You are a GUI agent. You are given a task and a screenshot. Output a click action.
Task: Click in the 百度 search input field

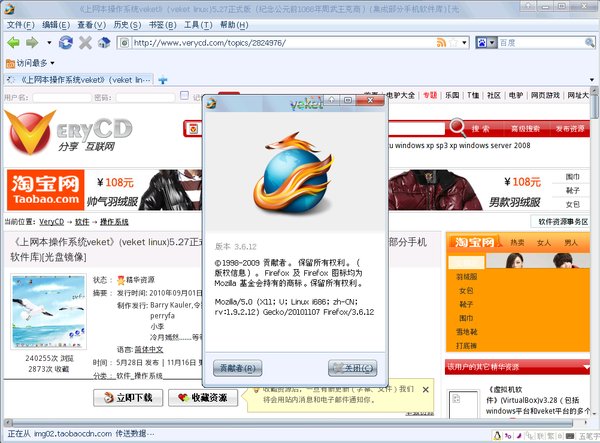541,42
